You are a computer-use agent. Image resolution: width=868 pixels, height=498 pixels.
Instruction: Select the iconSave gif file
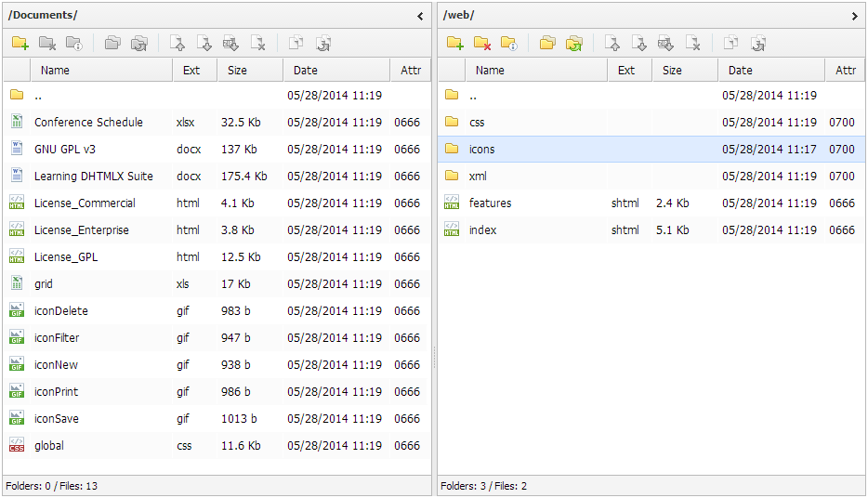coord(217,418)
